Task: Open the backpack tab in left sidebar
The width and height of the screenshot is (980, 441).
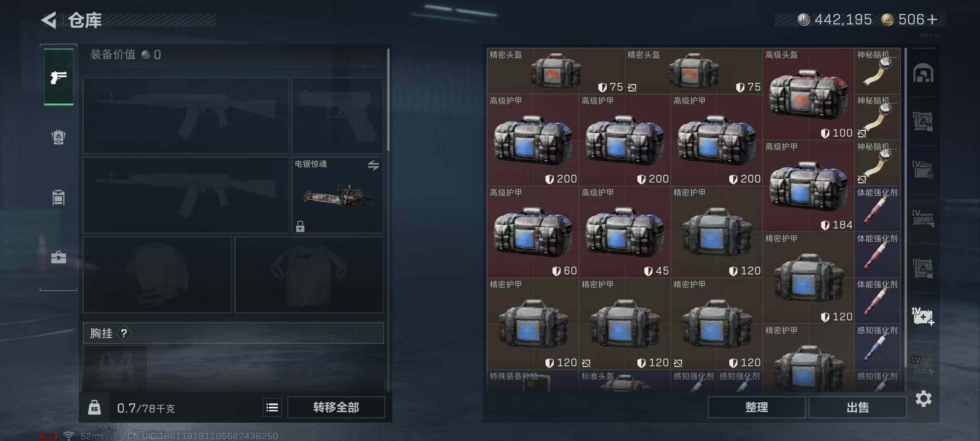Action: pos(58,137)
